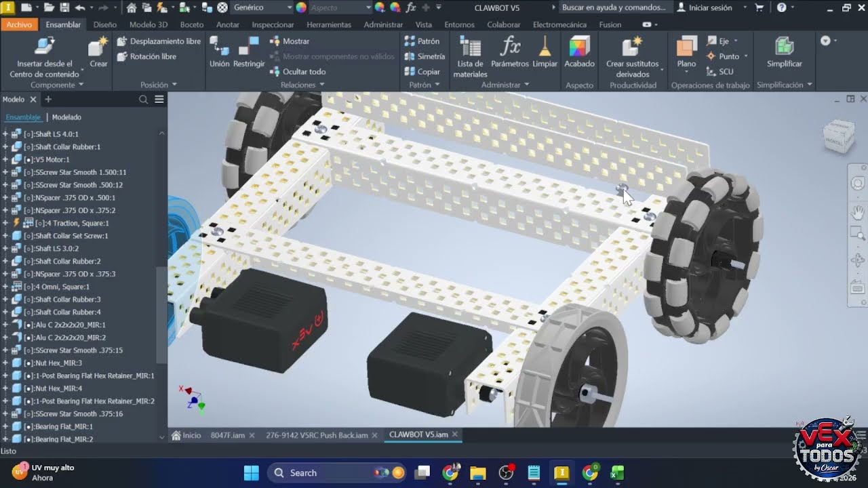This screenshot has height=488, width=868.
Task: Click the Inicio home document tab
Action: (186, 435)
